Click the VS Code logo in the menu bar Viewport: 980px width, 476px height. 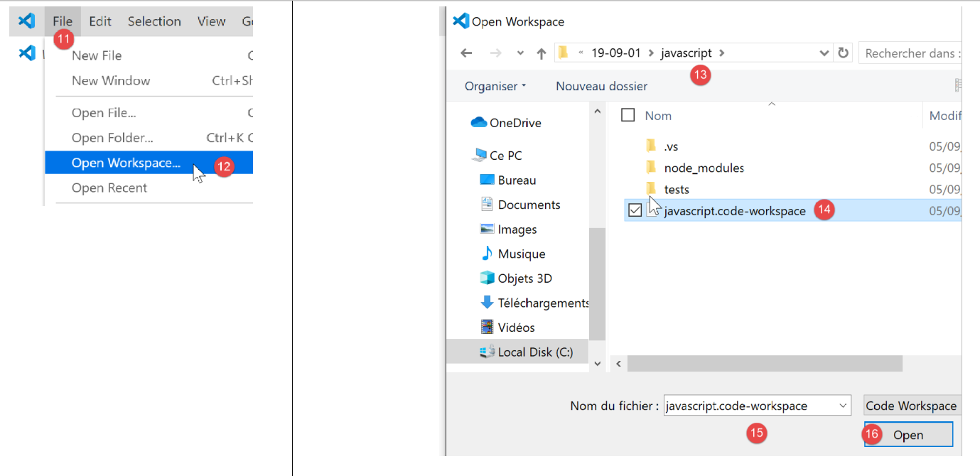26,21
